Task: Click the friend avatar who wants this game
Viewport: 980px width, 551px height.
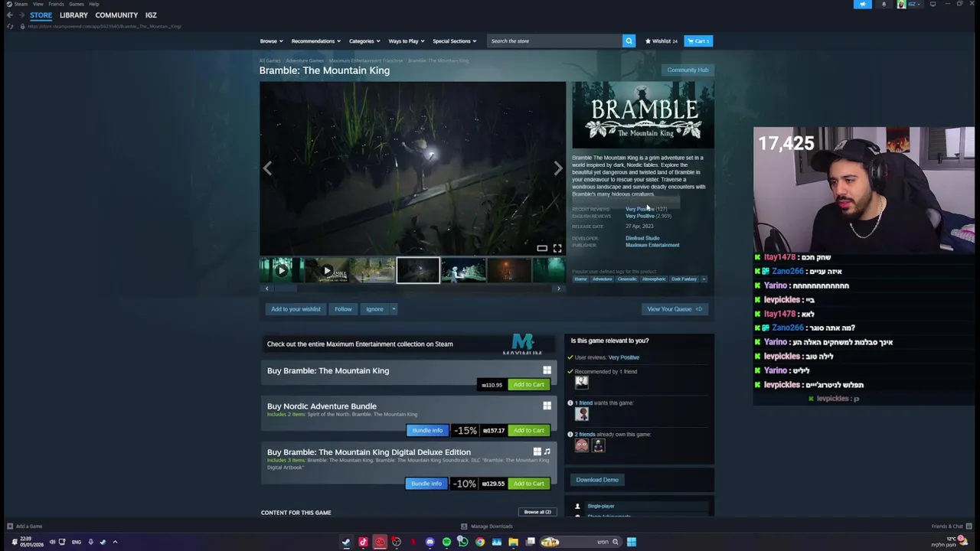Action: (582, 414)
